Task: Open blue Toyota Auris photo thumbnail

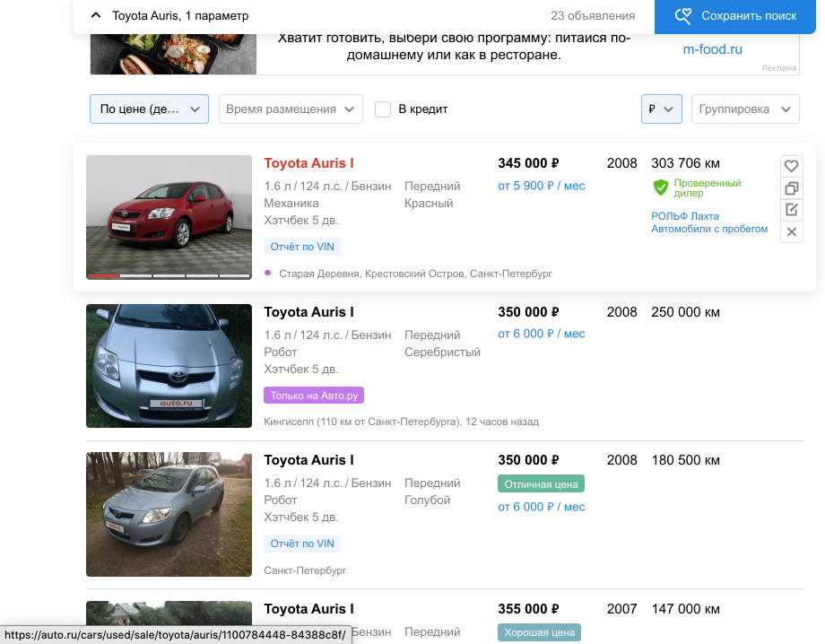Action: point(169,514)
